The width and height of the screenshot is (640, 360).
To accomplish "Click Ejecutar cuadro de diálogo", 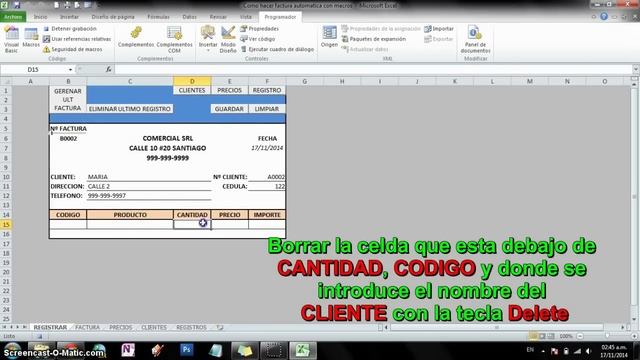I will [277, 49].
